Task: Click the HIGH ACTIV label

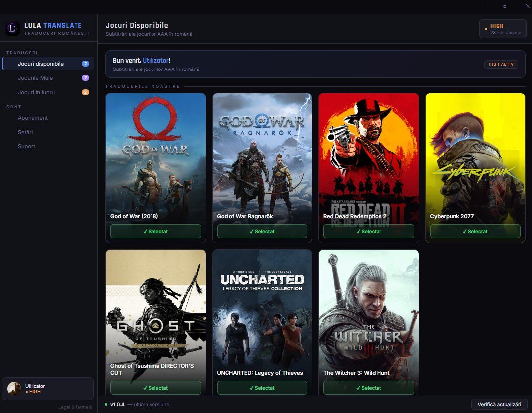Action: (x=501, y=64)
